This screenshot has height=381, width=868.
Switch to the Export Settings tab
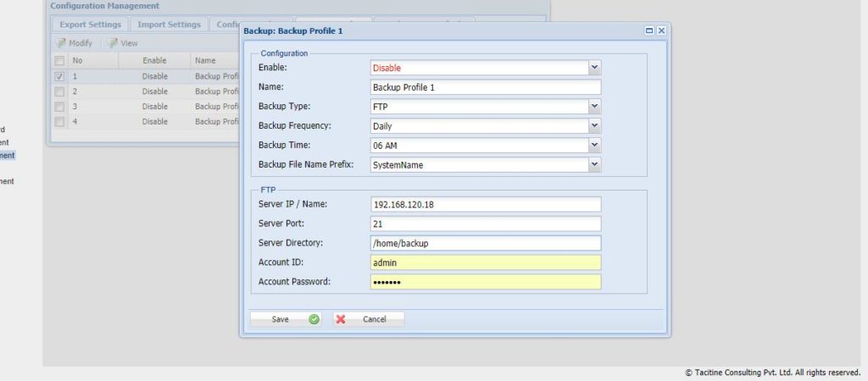click(91, 25)
